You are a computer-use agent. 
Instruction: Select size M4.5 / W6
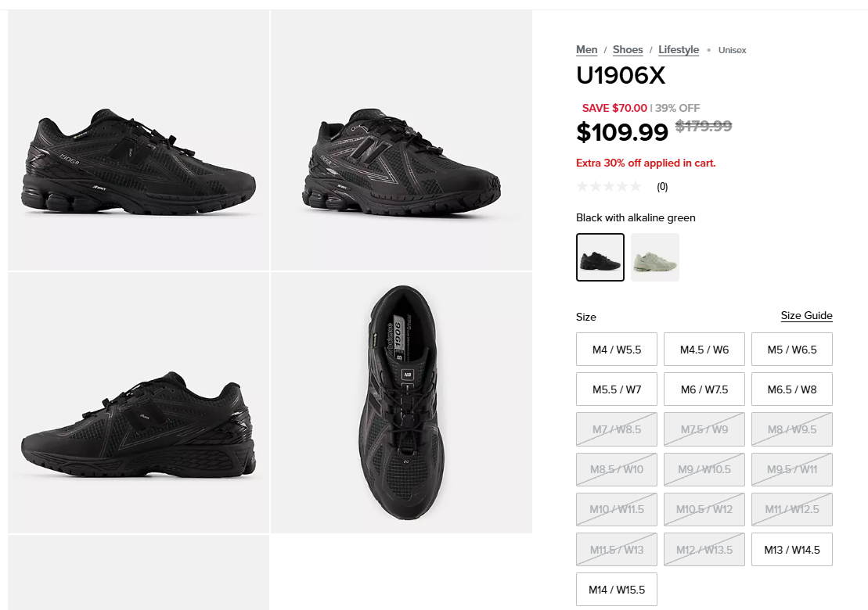704,350
